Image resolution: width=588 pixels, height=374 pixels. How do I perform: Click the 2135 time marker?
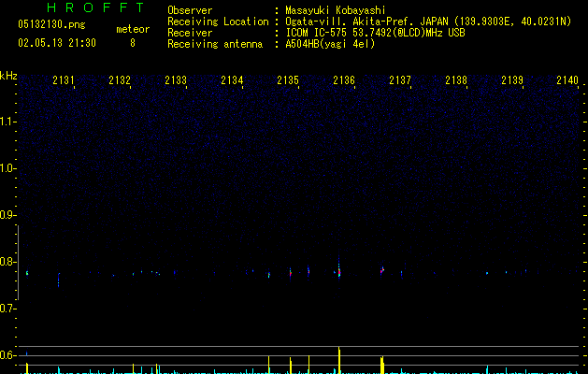click(x=288, y=79)
